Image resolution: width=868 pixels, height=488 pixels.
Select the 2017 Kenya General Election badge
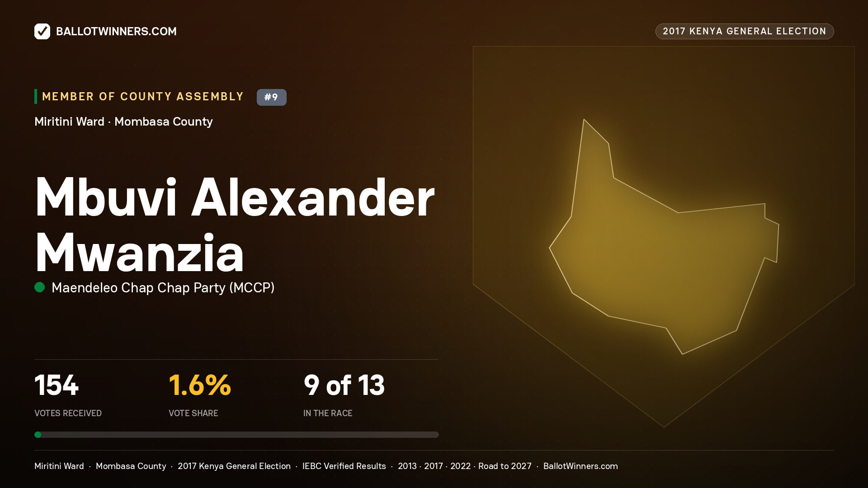pyautogui.click(x=745, y=31)
